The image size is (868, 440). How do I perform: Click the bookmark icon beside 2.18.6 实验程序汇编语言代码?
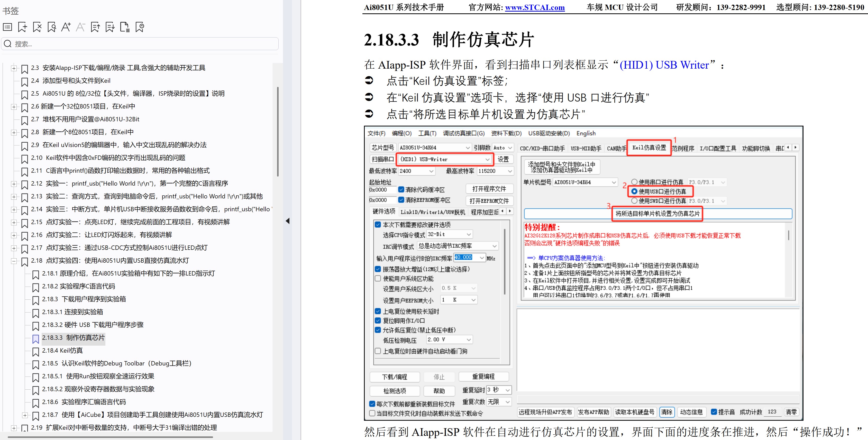click(x=36, y=403)
